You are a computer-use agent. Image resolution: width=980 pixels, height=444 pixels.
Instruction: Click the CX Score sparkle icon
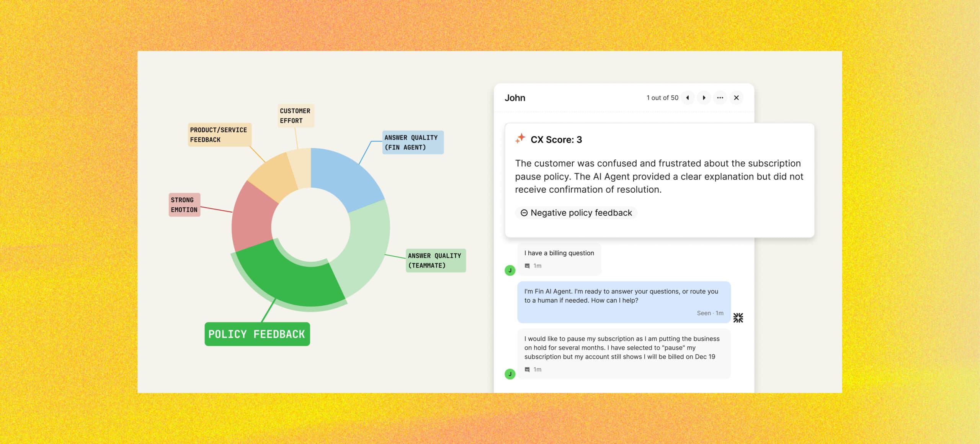click(x=520, y=139)
